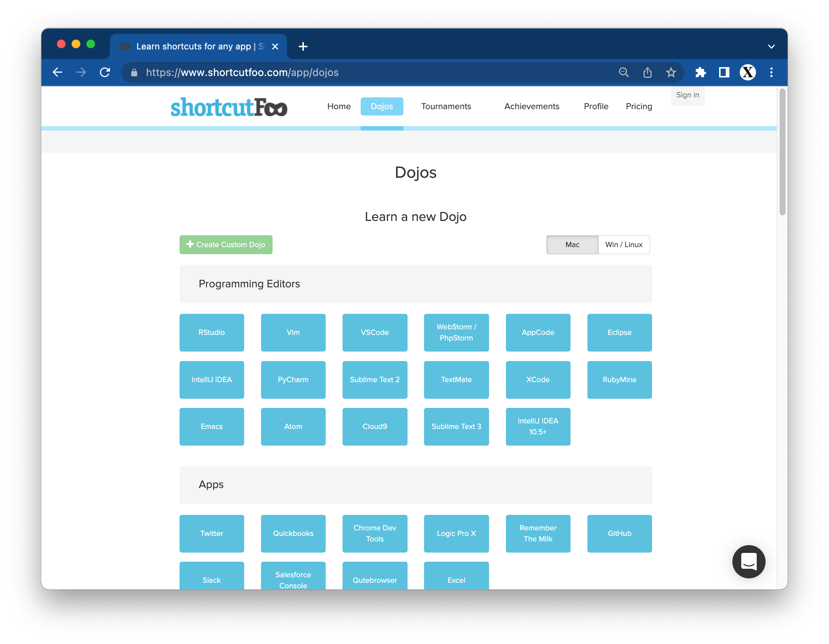
Task: Open the Achievements page
Action: point(532,106)
